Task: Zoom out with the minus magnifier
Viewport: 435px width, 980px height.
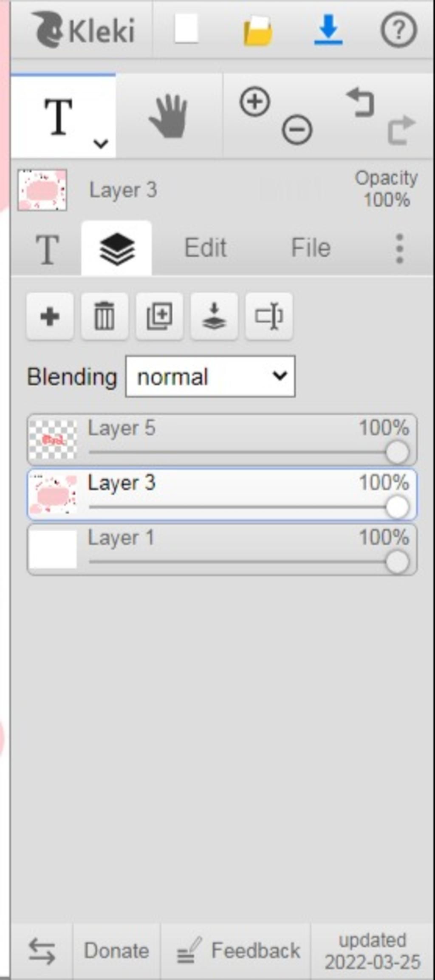Action: pyautogui.click(x=297, y=129)
